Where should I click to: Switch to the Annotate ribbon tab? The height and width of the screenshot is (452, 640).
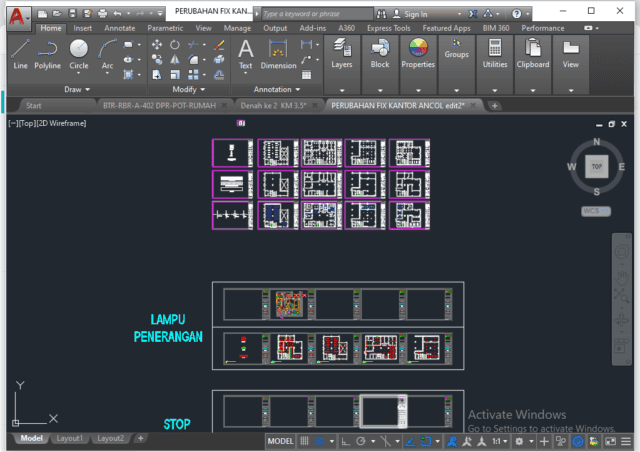click(x=118, y=28)
